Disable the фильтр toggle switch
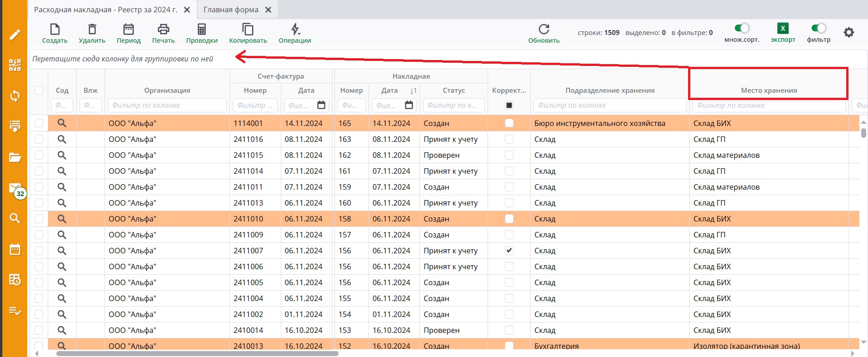This screenshot has height=357, width=868. (x=818, y=29)
